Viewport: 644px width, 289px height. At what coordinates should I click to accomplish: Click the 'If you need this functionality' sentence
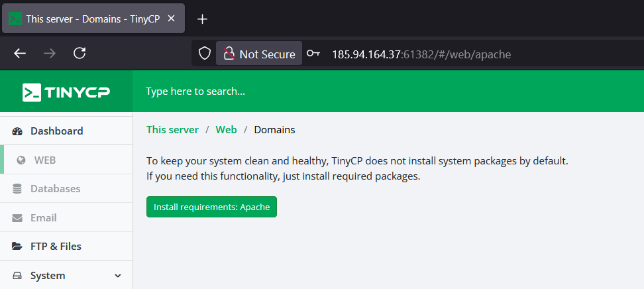284,177
